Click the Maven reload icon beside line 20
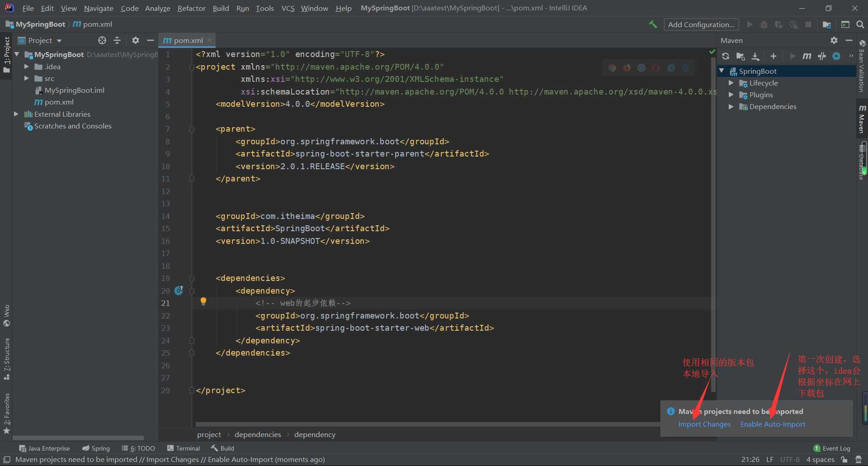 (179, 290)
